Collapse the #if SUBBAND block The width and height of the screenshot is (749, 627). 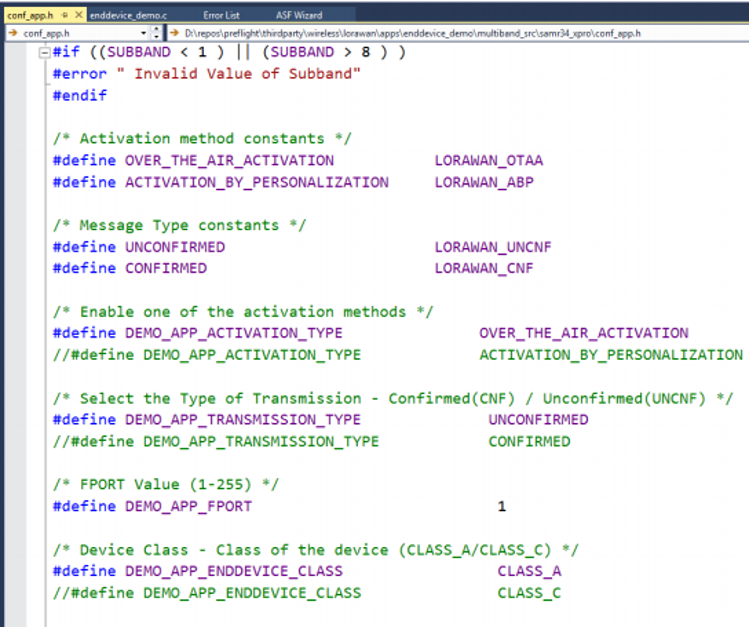pos(44,52)
